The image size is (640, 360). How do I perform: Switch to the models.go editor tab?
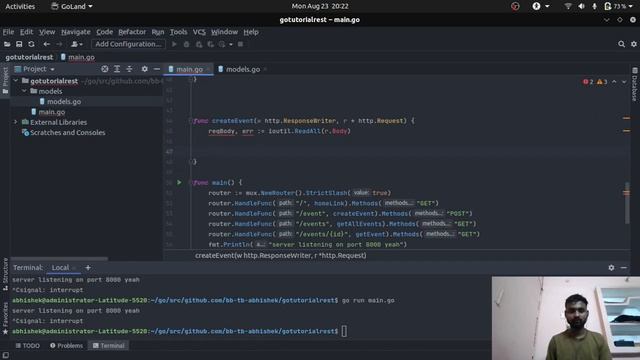click(x=242, y=69)
